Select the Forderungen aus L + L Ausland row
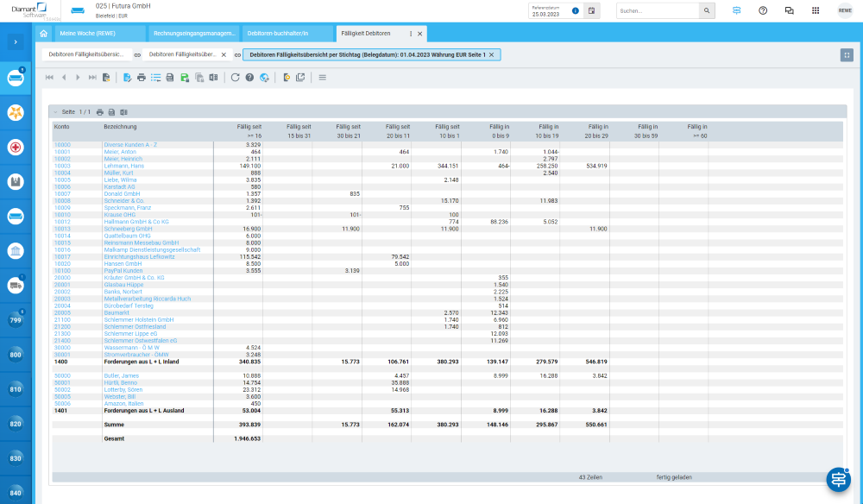Screen dimensions: 863x504 click(447, 411)
